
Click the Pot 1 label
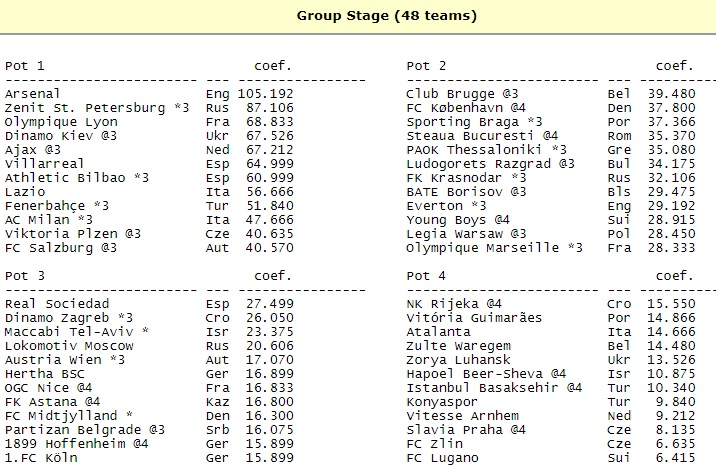coord(25,66)
